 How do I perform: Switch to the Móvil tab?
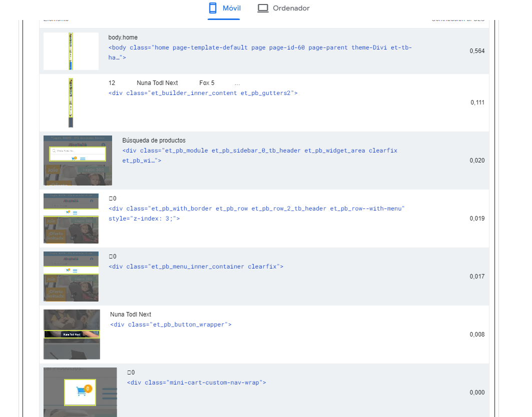224,8
